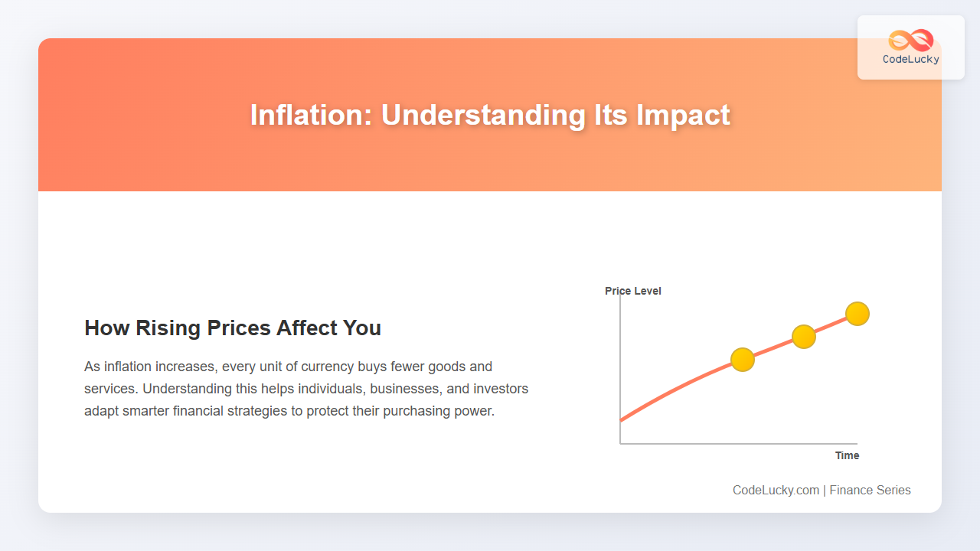Click the CodeLucky infinity logo icon
980x551 pixels.
pos(911,40)
